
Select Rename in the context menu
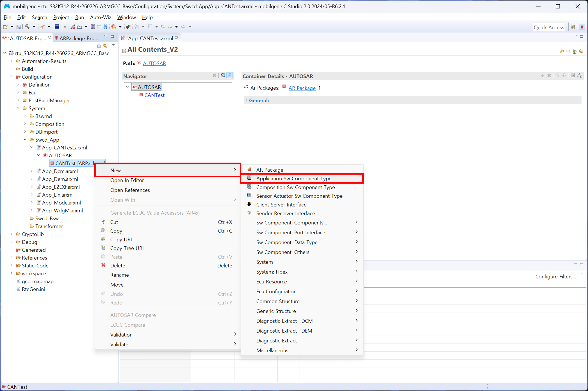167,275
